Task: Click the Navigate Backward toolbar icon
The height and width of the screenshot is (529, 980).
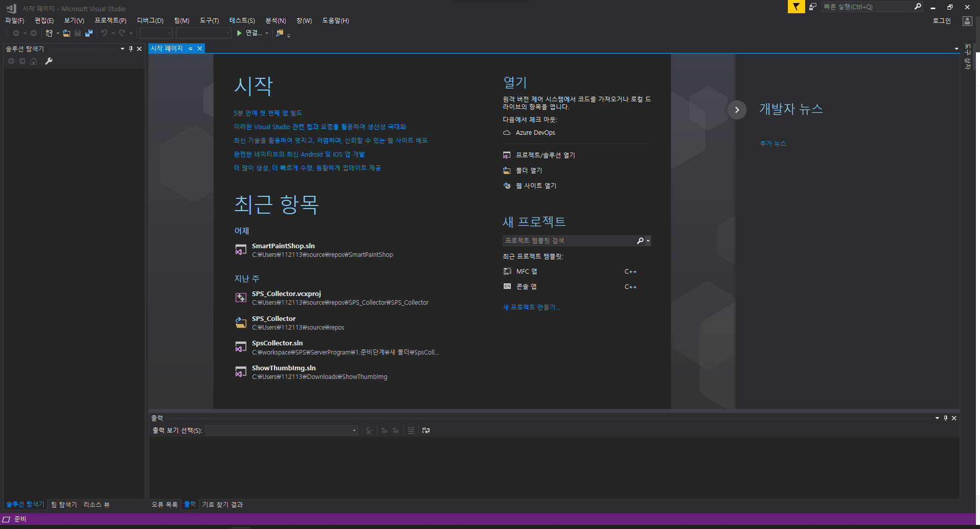Action: pyautogui.click(x=16, y=33)
